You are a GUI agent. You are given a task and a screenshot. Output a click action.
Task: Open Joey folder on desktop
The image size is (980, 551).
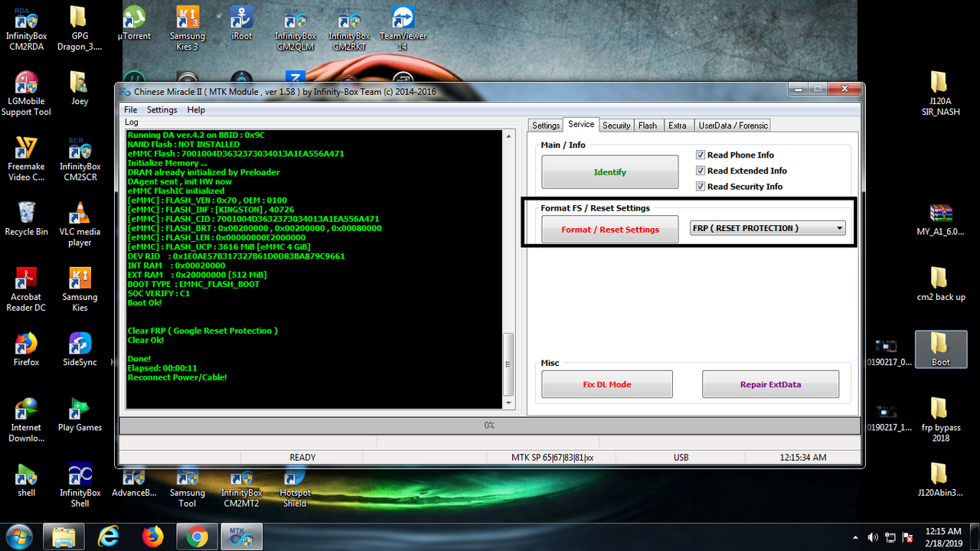[x=80, y=88]
